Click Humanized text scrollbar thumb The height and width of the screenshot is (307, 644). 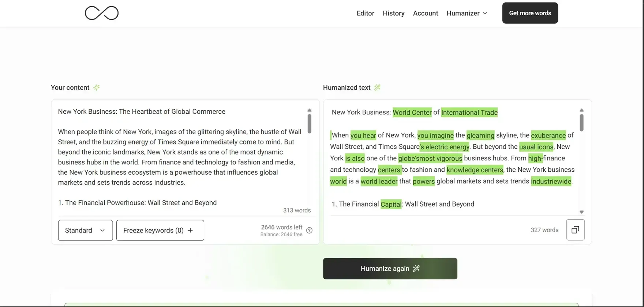point(581,122)
